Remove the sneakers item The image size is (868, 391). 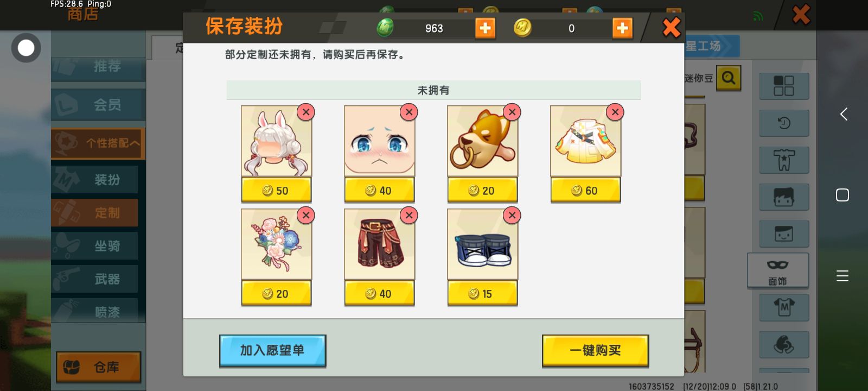(x=512, y=215)
